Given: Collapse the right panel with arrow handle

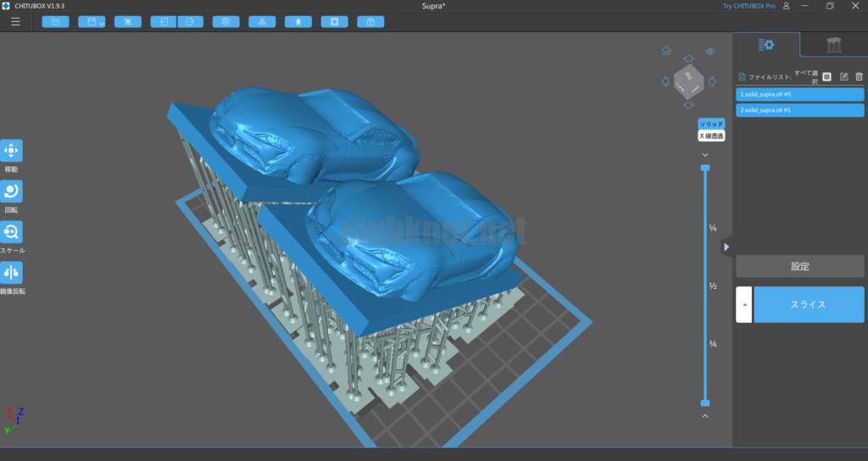Looking at the screenshot, I should (726, 247).
